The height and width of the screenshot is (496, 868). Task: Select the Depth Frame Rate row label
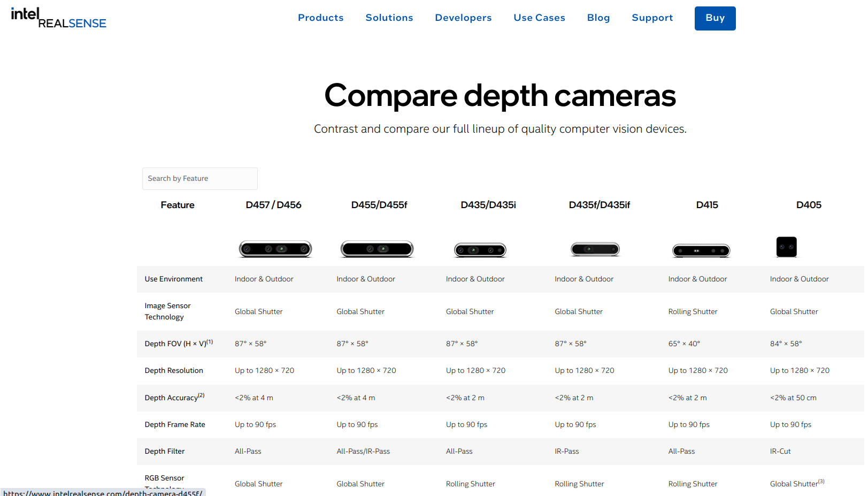tap(175, 425)
